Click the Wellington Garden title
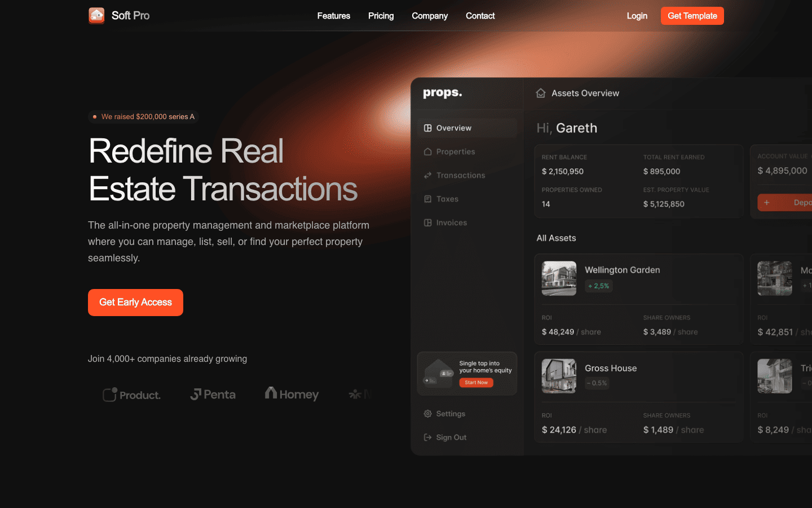 (x=623, y=270)
